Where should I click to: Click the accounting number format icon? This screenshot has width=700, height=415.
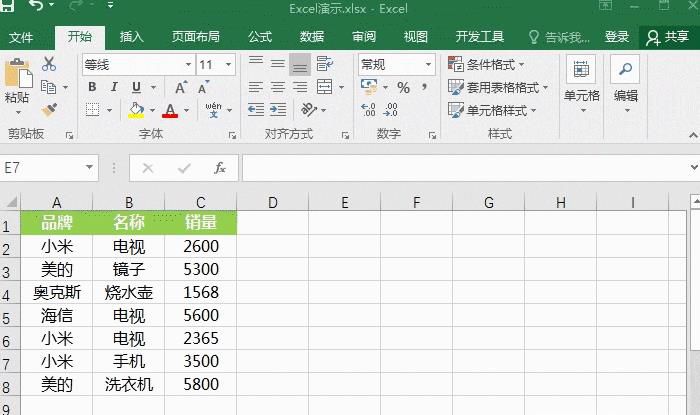pos(369,87)
